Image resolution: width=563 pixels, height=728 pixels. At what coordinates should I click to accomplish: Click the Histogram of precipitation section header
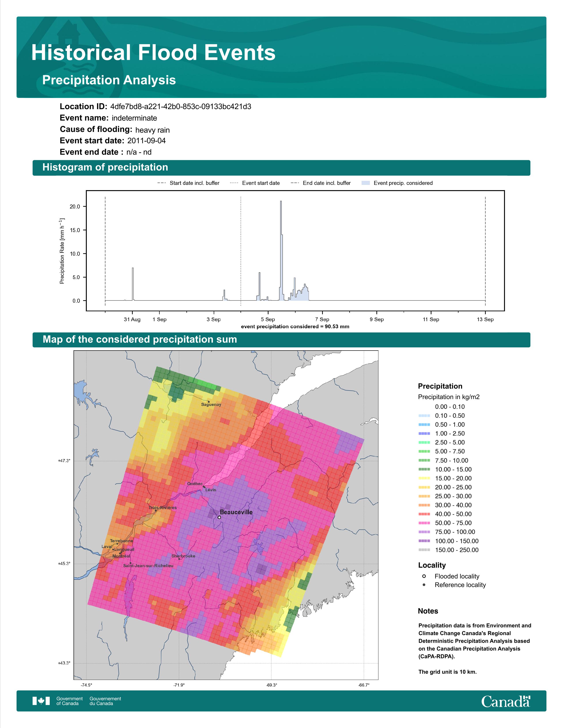point(281,168)
